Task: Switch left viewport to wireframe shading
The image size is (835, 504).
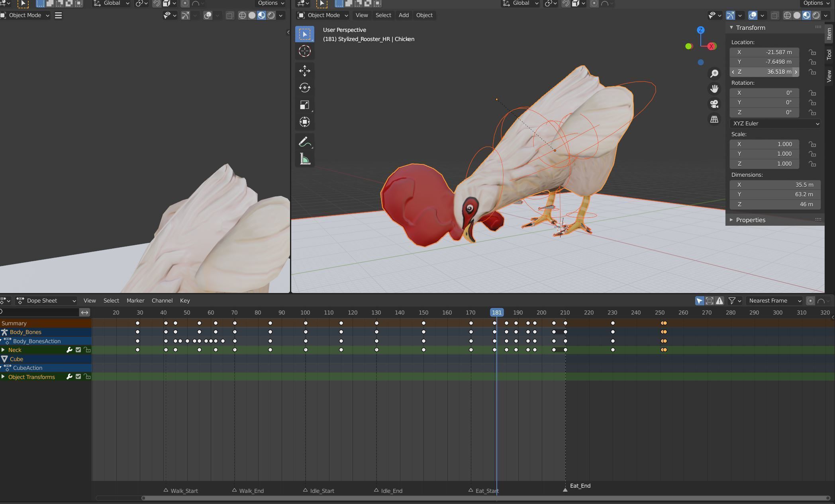Action: coord(242,15)
